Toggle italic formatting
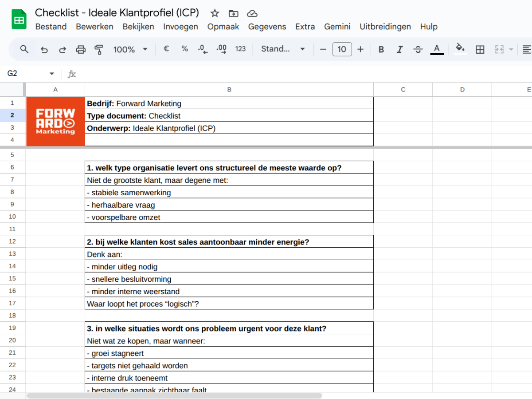532x399 pixels. tap(399, 49)
